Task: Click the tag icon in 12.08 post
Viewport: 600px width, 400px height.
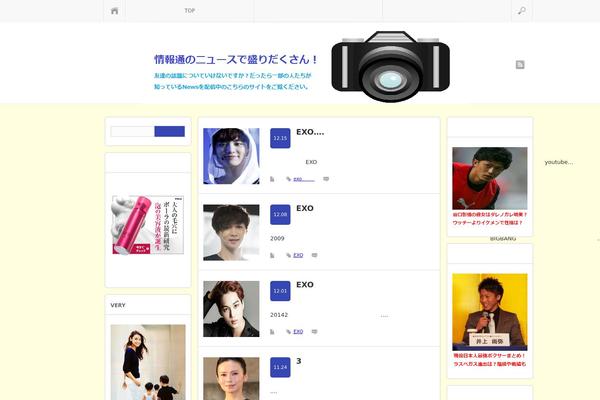Action: coord(289,255)
